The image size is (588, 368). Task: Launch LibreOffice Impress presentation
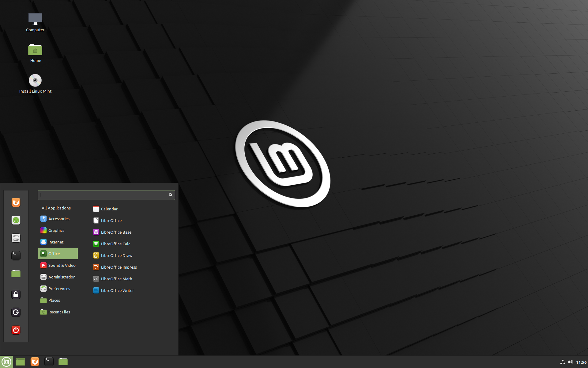tap(119, 267)
